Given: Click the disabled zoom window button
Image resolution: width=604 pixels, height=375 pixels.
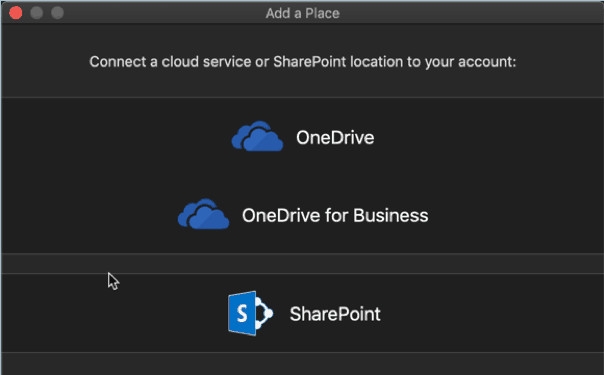Looking at the screenshot, I should (x=57, y=13).
